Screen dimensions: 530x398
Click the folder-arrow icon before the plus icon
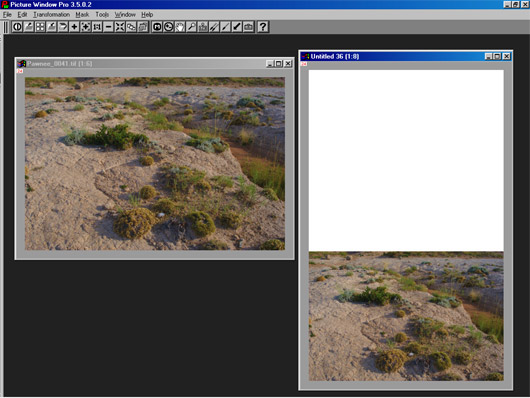point(63,27)
